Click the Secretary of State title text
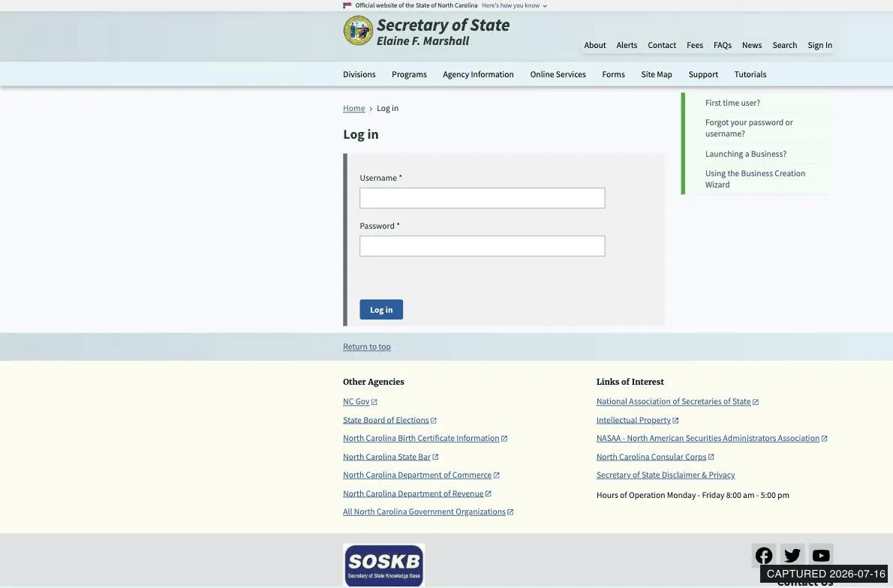The height and width of the screenshot is (588, 893). 443,25
